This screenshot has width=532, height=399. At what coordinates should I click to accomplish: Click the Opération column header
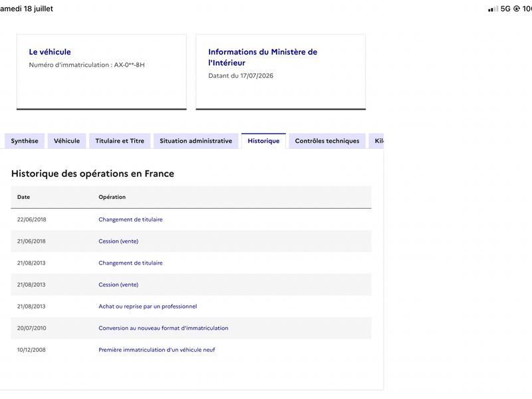tap(112, 197)
